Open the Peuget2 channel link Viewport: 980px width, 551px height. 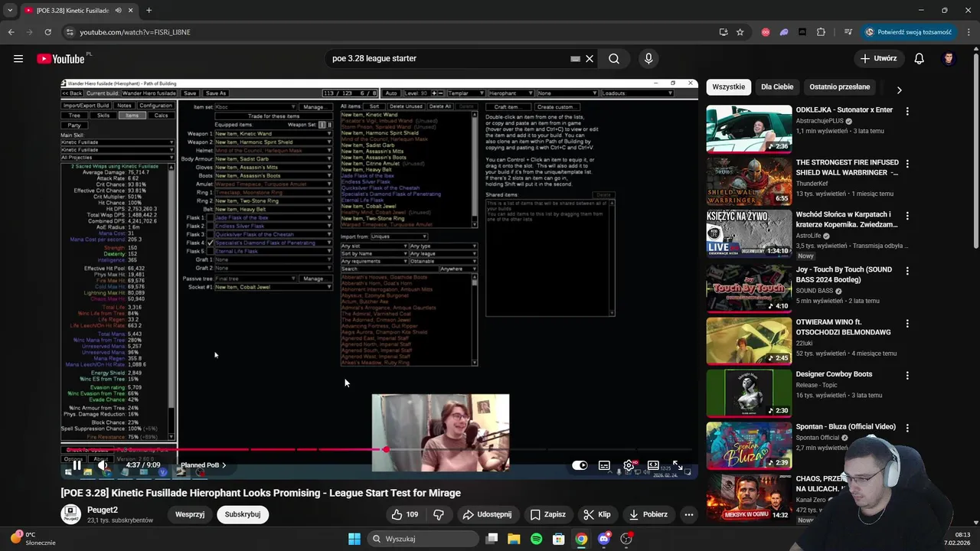pyautogui.click(x=103, y=510)
